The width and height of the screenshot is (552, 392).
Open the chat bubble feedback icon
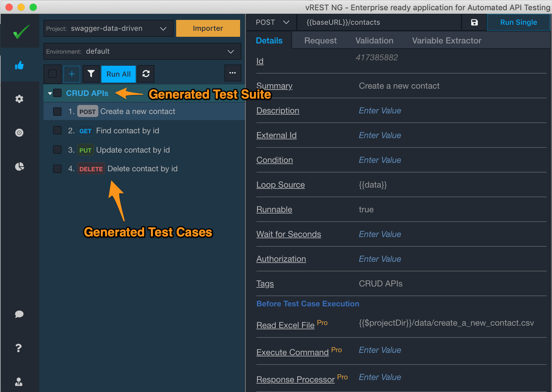pos(19,314)
